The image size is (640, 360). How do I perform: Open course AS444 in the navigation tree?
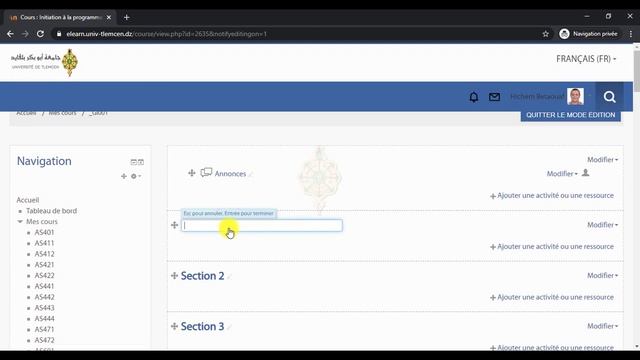click(44, 319)
